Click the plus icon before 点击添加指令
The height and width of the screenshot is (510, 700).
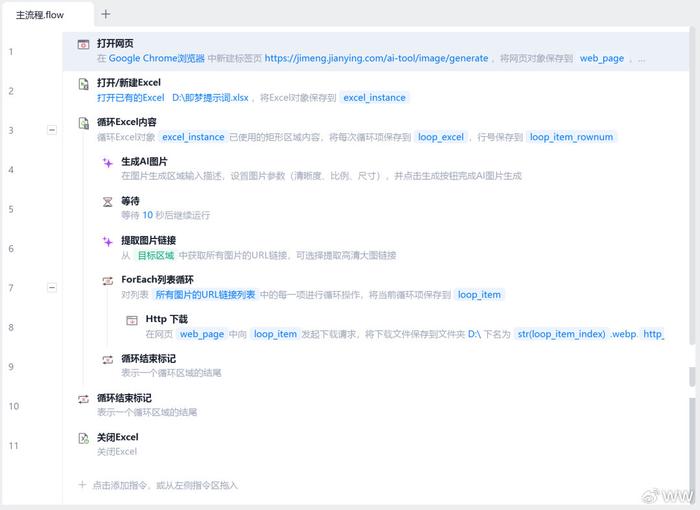click(x=82, y=485)
